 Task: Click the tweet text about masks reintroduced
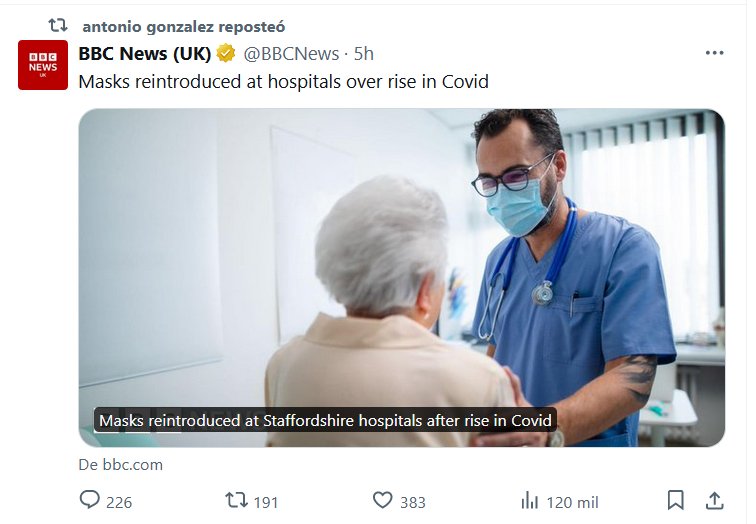point(283,82)
